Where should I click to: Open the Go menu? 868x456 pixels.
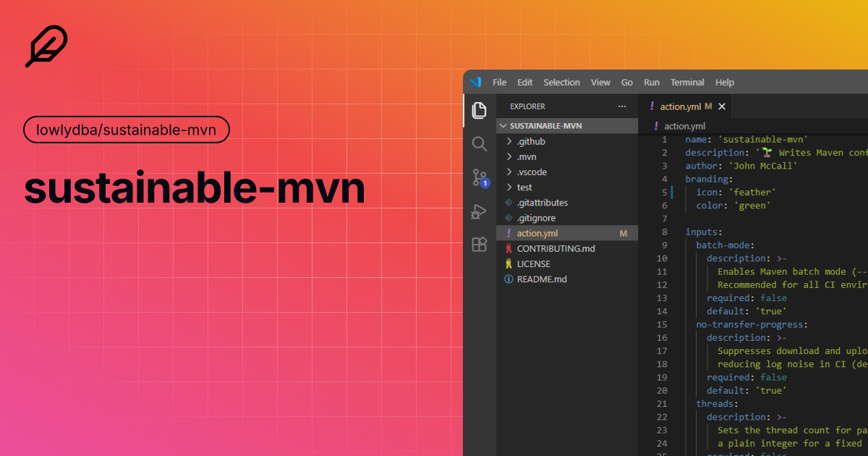627,83
